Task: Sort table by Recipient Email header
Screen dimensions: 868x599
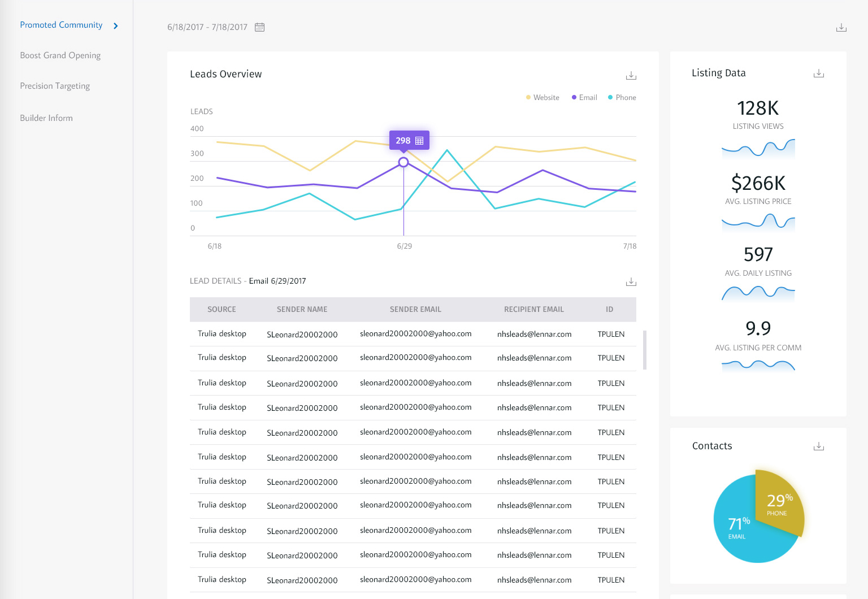Action: point(533,310)
